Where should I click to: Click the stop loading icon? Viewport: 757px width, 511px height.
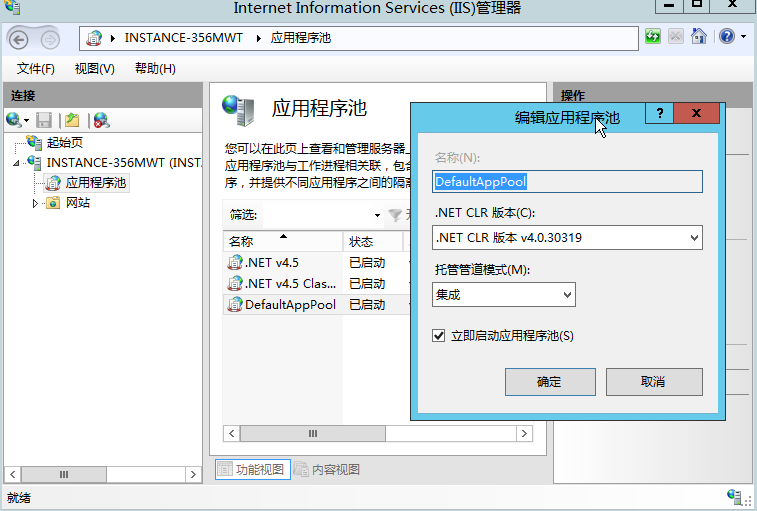click(x=675, y=37)
